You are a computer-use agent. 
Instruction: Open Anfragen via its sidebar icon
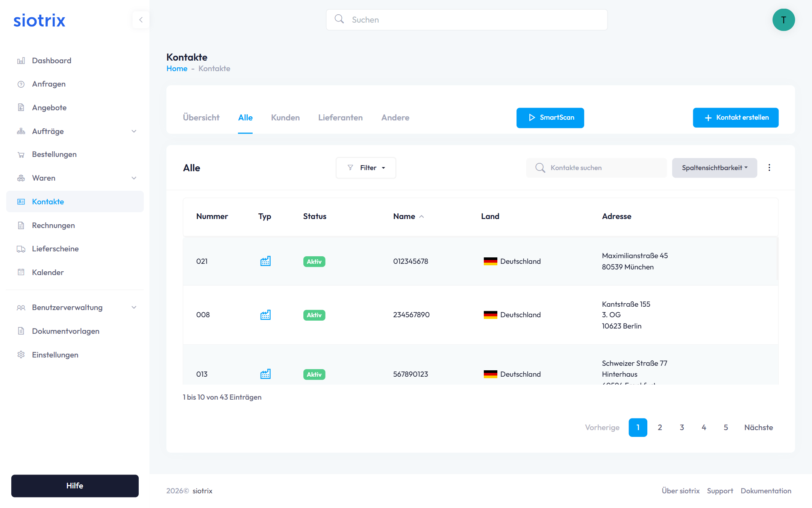pyautogui.click(x=21, y=84)
